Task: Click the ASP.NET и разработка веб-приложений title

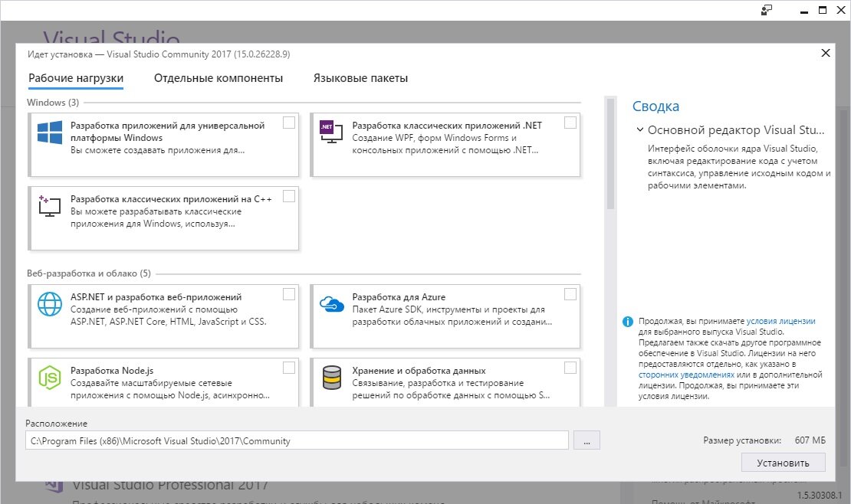Action: tap(156, 297)
